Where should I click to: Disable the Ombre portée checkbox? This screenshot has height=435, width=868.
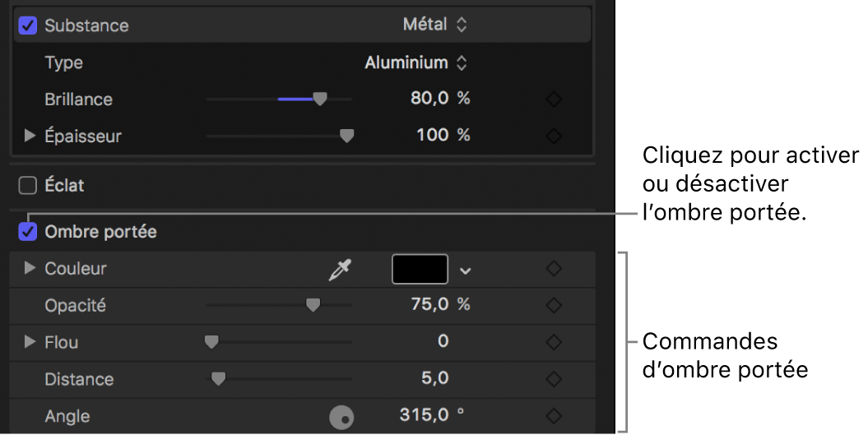[28, 231]
